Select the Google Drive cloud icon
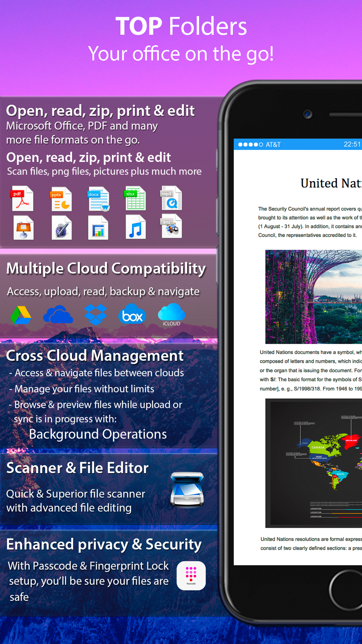 21,315
